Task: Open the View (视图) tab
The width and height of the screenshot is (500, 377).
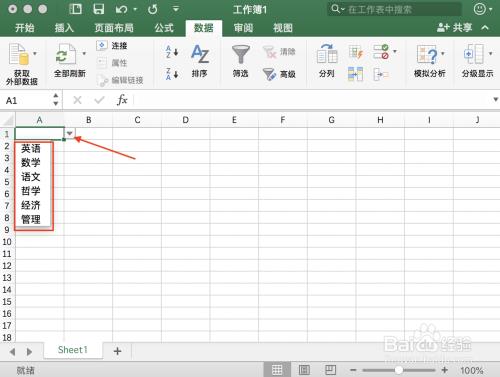Action: point(283,28)
